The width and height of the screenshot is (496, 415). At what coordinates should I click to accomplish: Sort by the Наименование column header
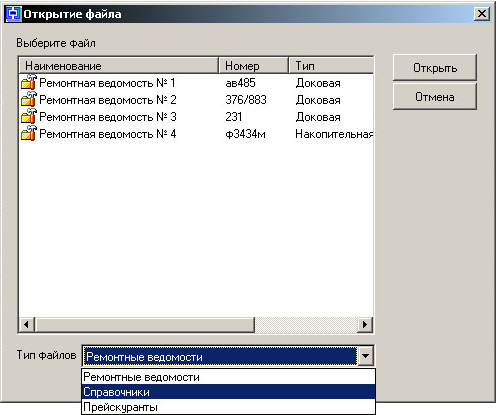coord(119,66)
